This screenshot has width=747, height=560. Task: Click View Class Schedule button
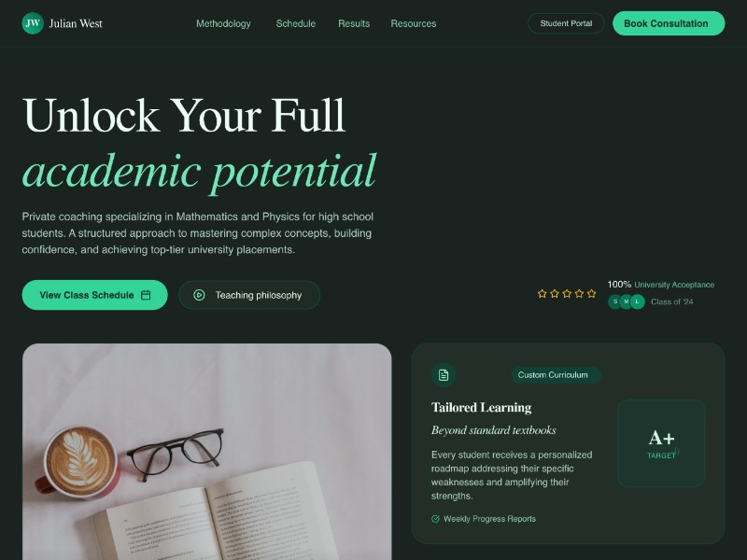95,295
